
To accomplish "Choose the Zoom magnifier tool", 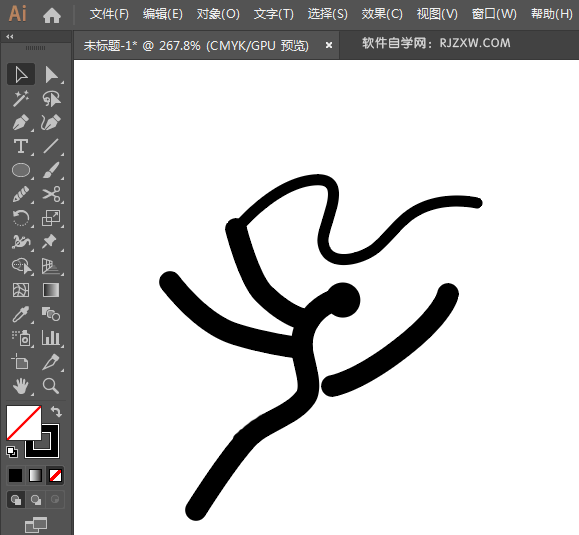I will tap(51, 386).
